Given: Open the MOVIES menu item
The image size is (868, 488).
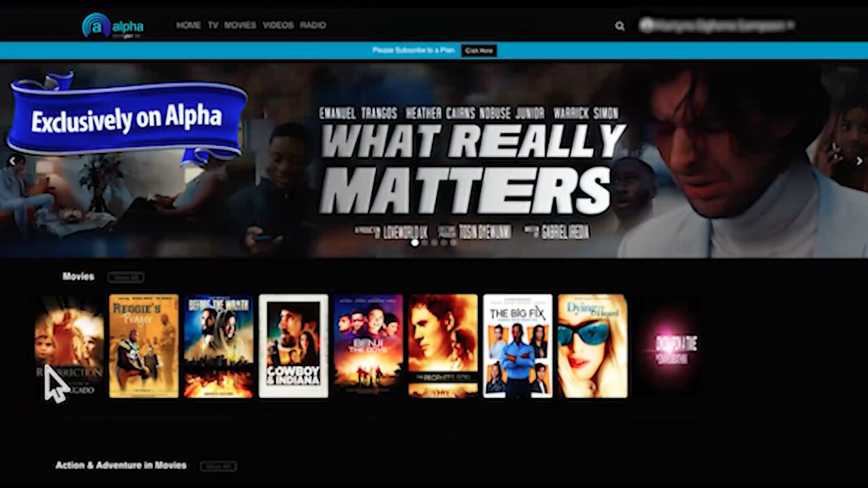Looking at the screenshot, I should (240, 25).
